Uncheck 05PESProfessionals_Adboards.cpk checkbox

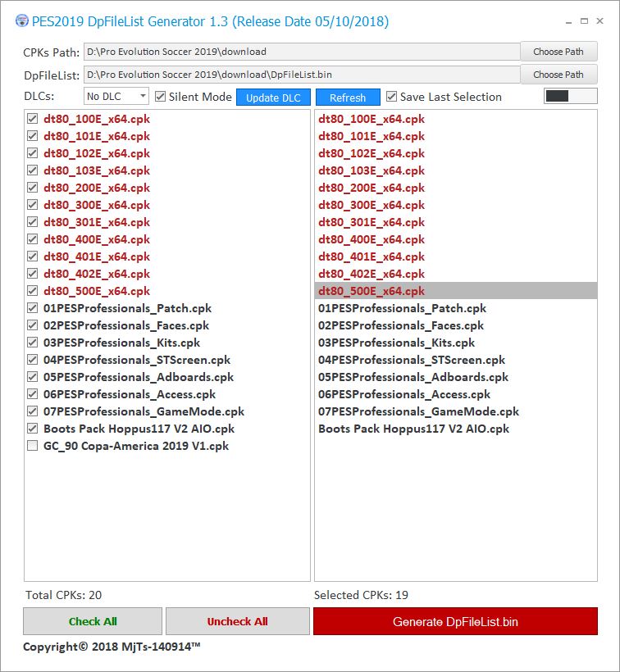[33, 377]
